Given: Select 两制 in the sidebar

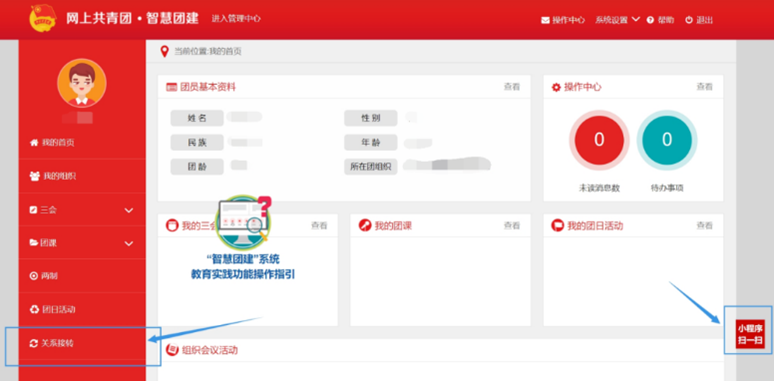Looking at the screenshot, I should coord(82,276).
